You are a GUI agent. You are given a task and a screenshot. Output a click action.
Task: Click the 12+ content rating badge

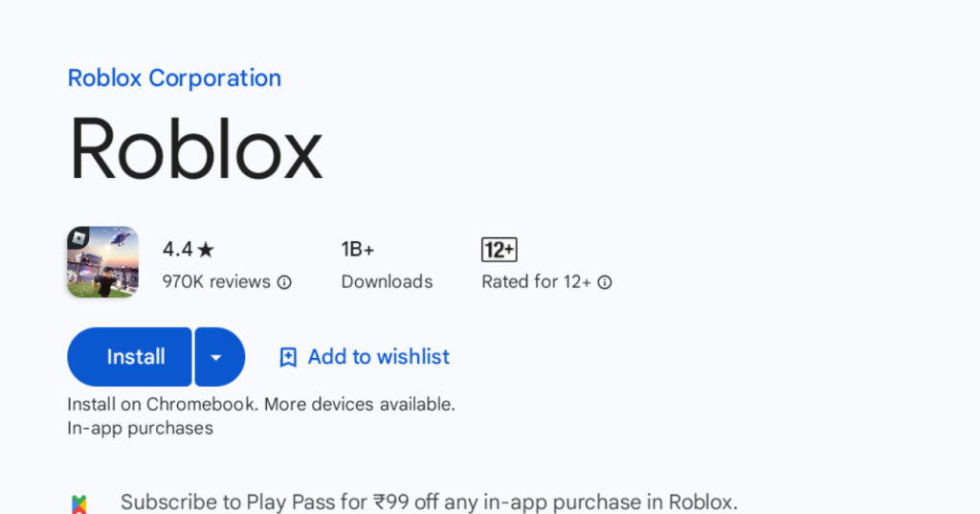(x=499, y=250)
